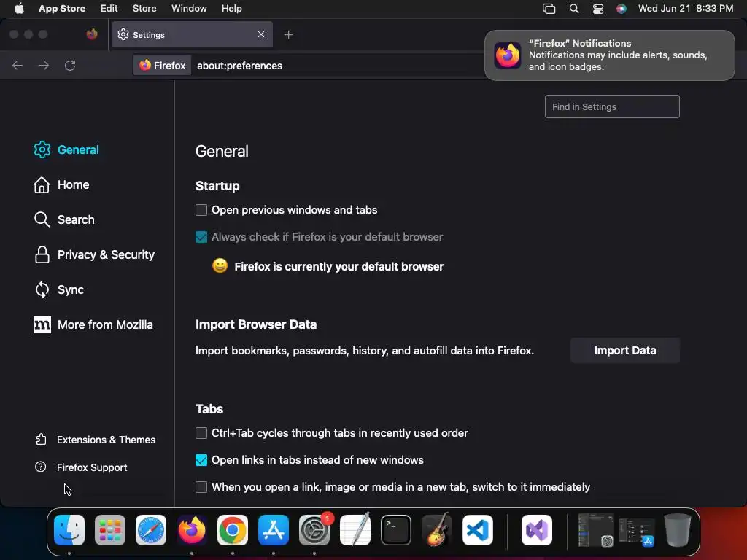The width and height of the screenshot is (747, 560).
Task: Open a new tab with plus icon
Action: point(288,35)
